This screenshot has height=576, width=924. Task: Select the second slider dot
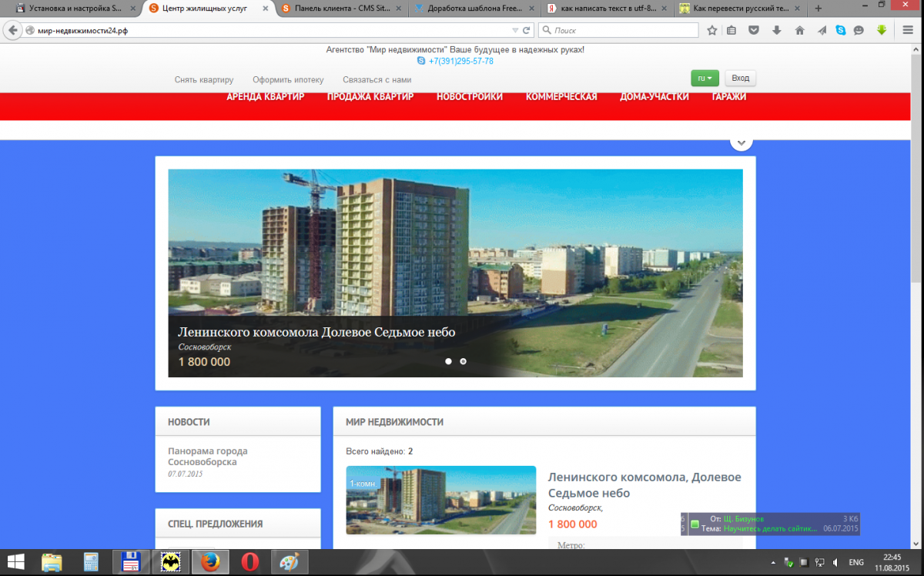(463, 361)
